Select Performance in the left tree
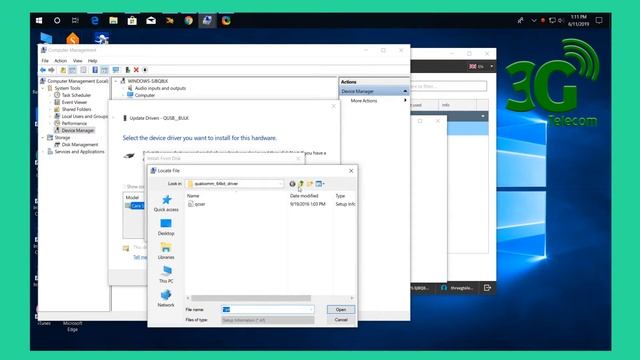 74,124
